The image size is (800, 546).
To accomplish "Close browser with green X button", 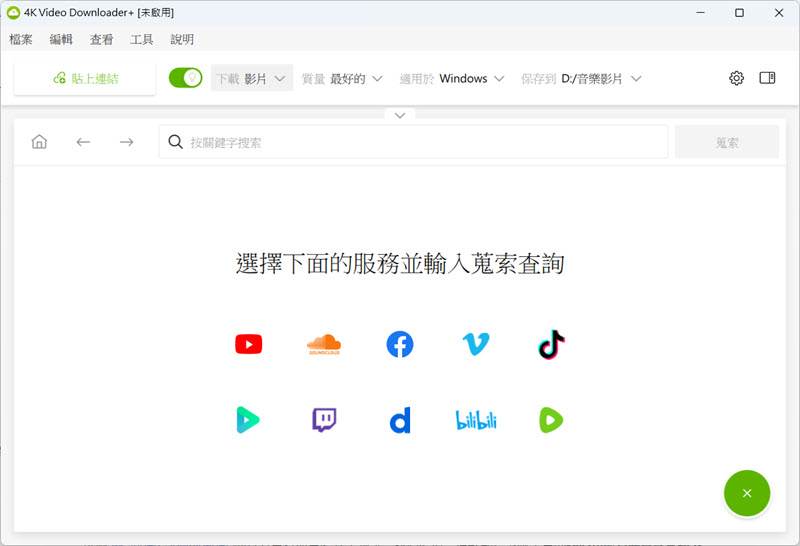I will click(x=747, y=493).
